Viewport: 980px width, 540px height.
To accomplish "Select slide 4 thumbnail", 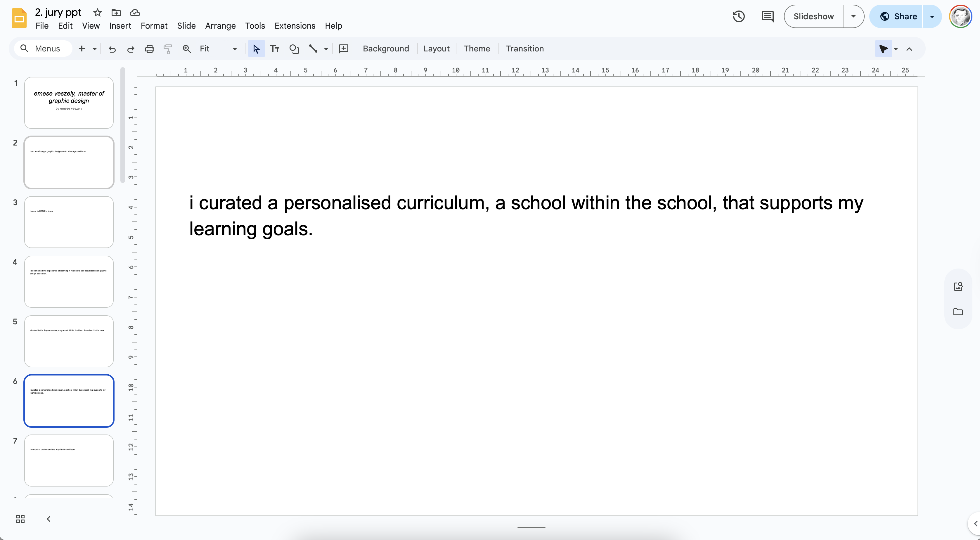I will 69,282.
